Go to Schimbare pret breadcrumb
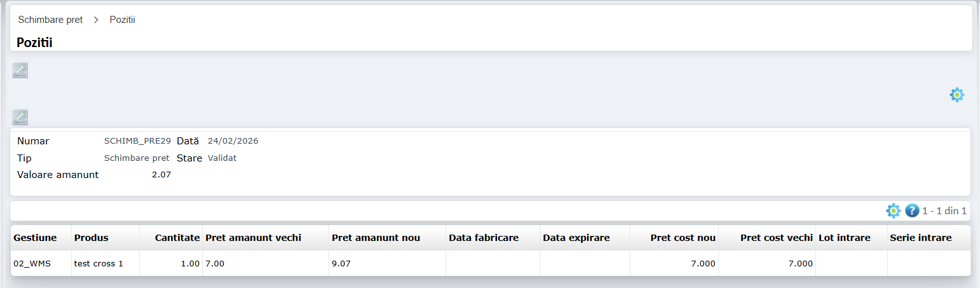The height and width of the screenshot is (288, 980). [50, 20]
